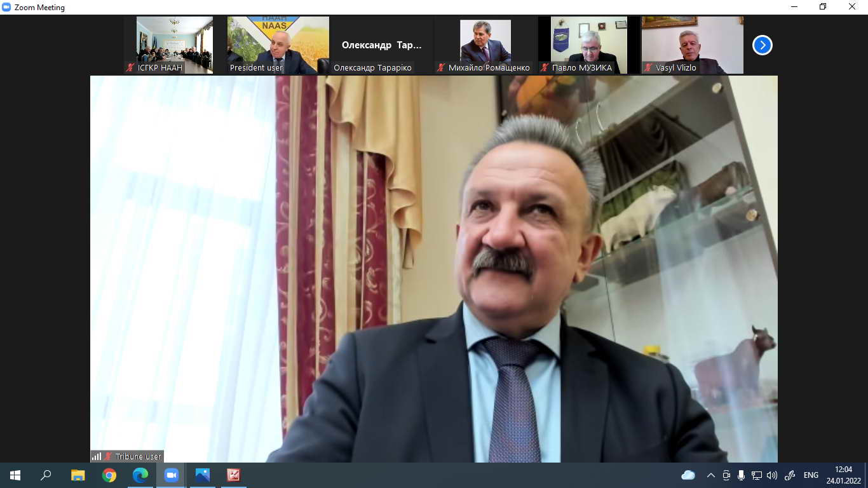
Task: Open Windows search magnifier
Action: [x=46, y=475]
